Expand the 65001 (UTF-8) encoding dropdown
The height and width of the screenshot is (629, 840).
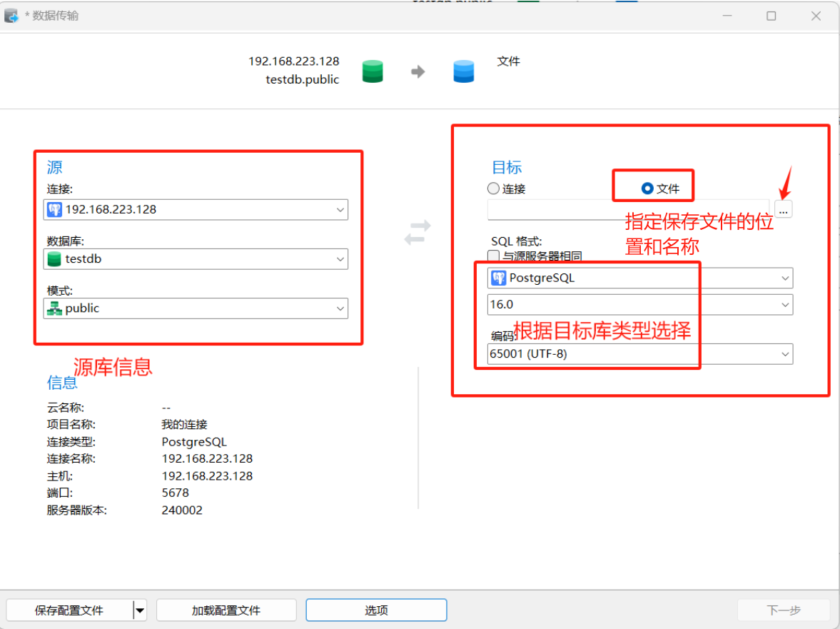pos(784,353)
